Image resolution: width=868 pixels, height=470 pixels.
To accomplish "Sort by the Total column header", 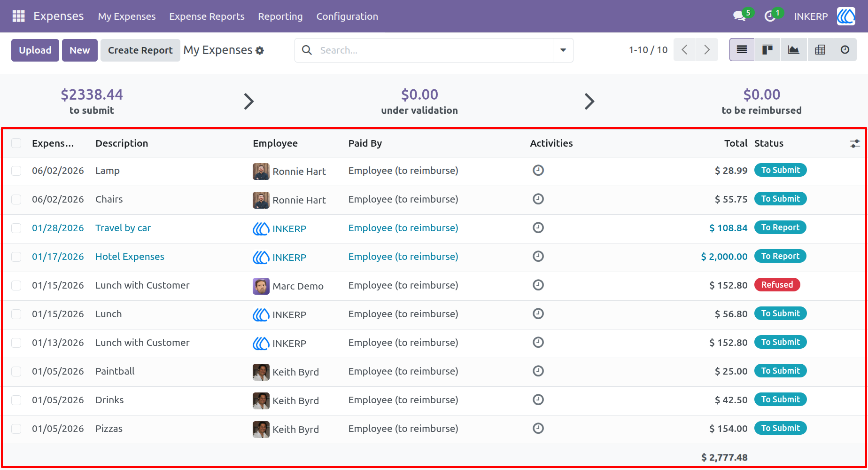I will 736,143.
